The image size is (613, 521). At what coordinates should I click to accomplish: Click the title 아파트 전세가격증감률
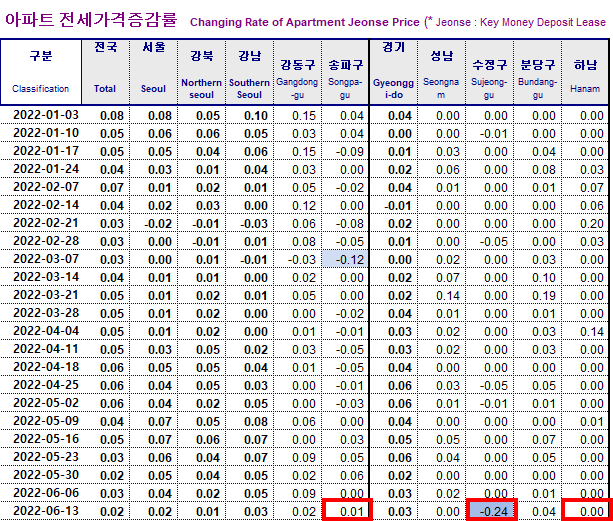[91, 20]
